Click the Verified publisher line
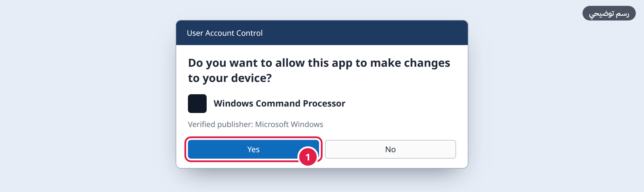 click(256, 124)
